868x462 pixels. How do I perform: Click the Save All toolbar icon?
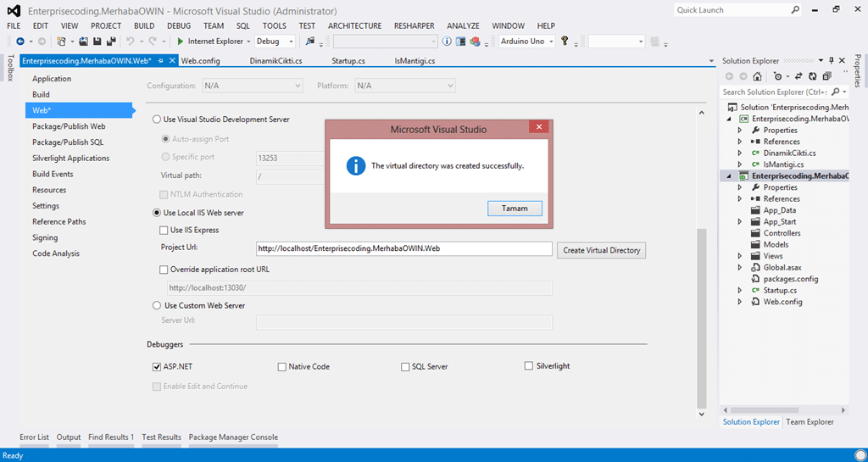[111, 42]
